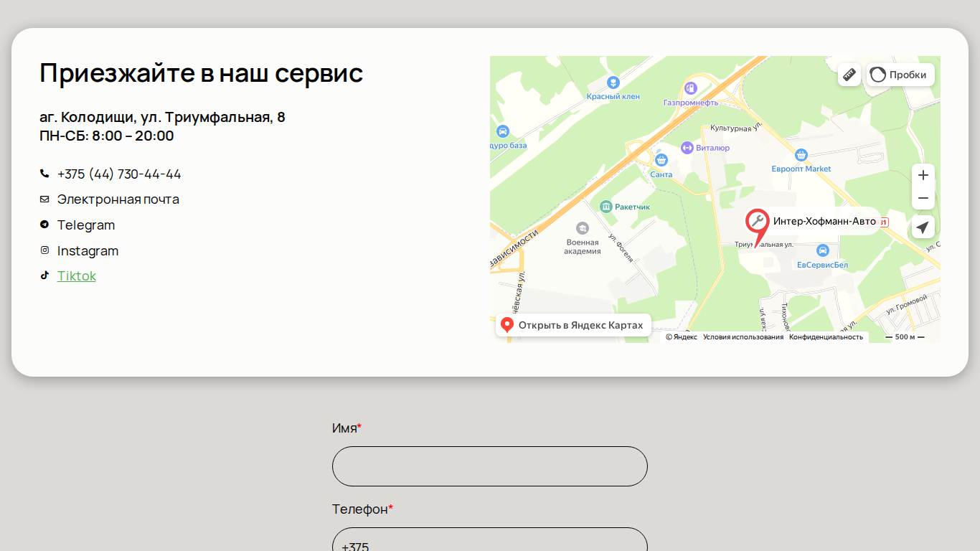Open the Электронная почта email link

[118, 199]
